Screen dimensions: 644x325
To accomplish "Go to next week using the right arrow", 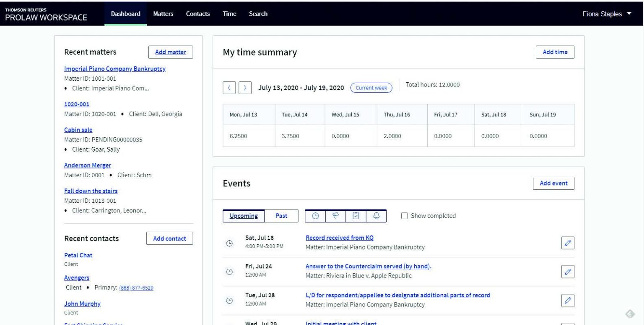I will (246, 88).
